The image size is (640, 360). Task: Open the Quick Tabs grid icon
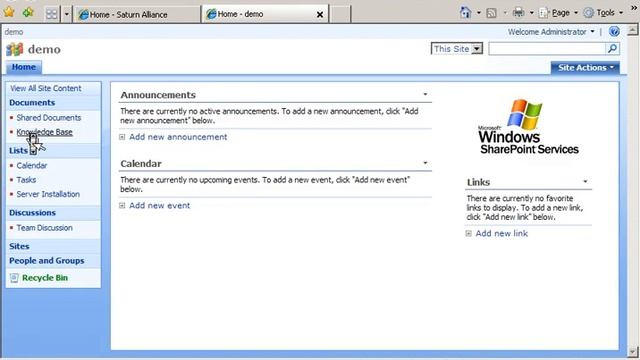coord(51,14)
